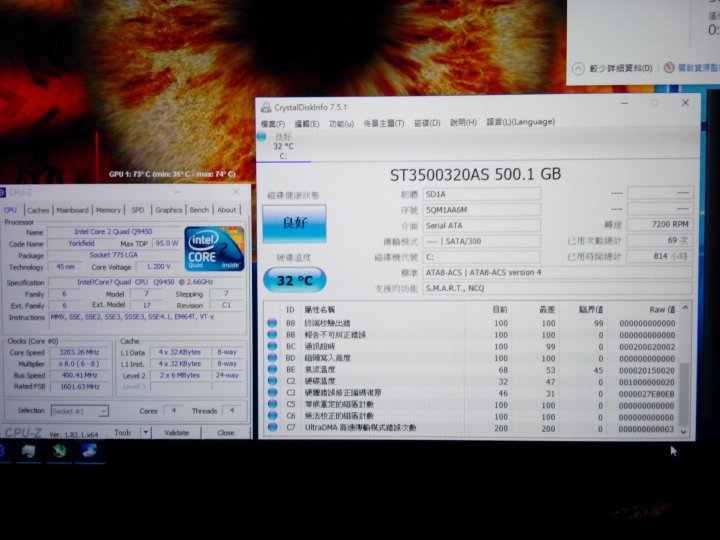Click the first pinned taskbar app icon
The image size is (720, 540).
[x=28, y=451]
